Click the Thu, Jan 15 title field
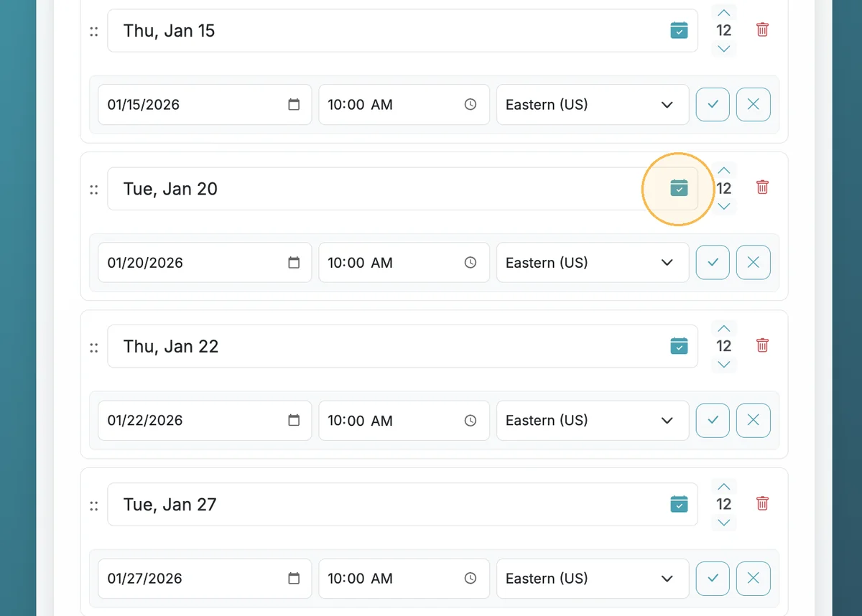Screen dimensions: 862x616 click(402, 31)
